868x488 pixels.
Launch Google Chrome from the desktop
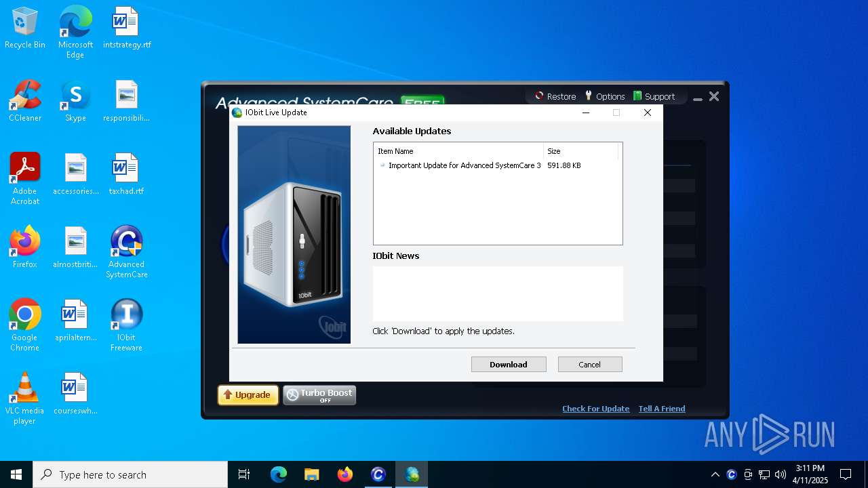(24, 325)
